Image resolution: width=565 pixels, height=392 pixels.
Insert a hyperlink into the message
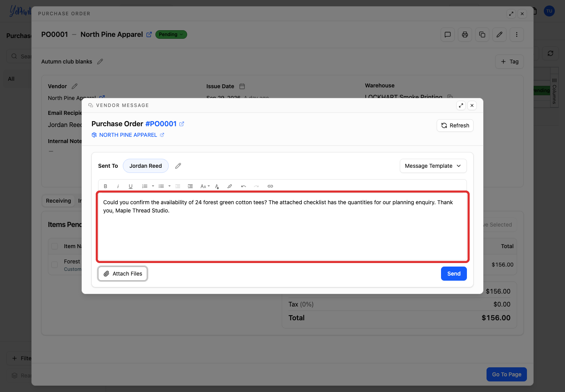click(x=270, y=186)
